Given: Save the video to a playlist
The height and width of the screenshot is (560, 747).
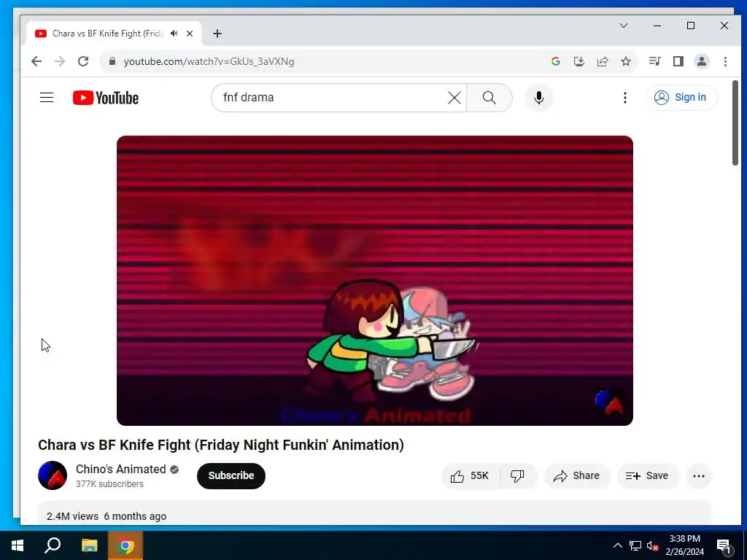Looking at the screenshot, I should 647,475.
